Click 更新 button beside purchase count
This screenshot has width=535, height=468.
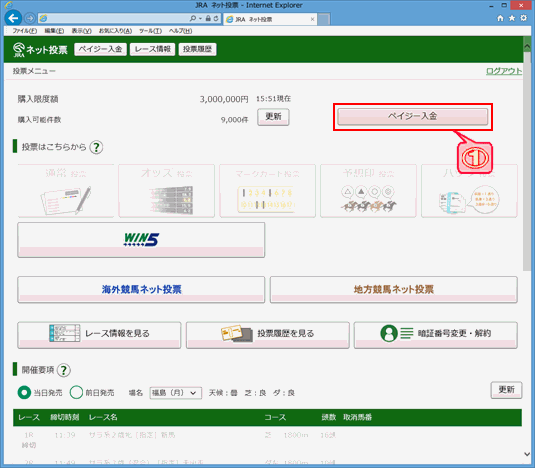point(273,117)
